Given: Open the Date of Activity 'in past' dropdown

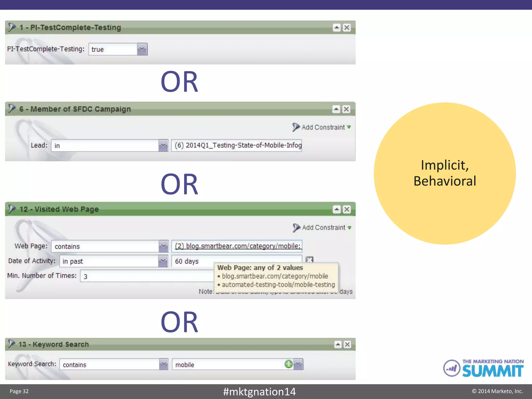Looking at the screenshot, I should 163,261.
